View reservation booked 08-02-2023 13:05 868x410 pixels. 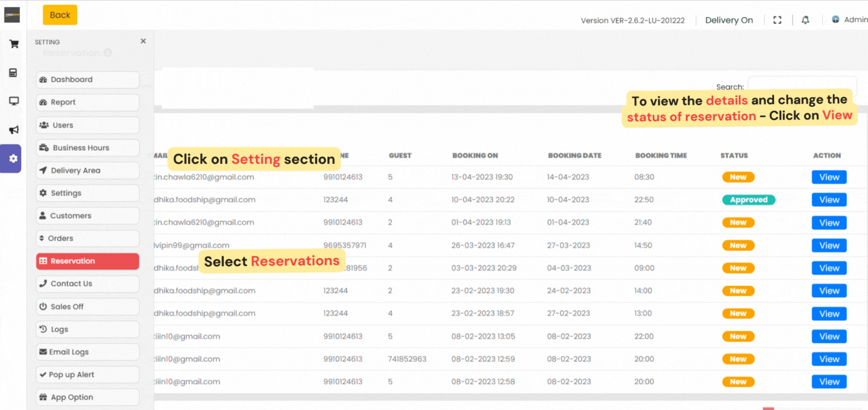click(x=829, y=336)
